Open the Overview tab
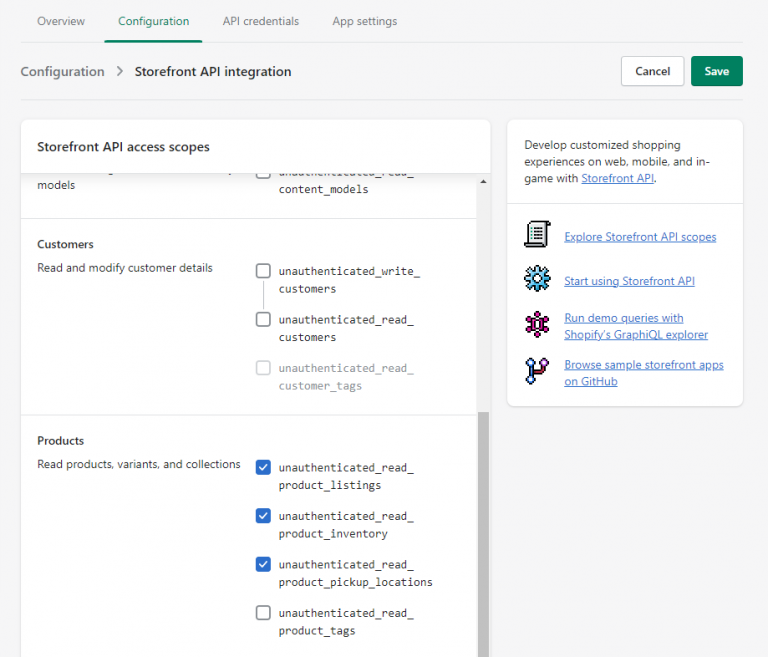This screenshot has height=657, width=768. click(x=61, y=21)
